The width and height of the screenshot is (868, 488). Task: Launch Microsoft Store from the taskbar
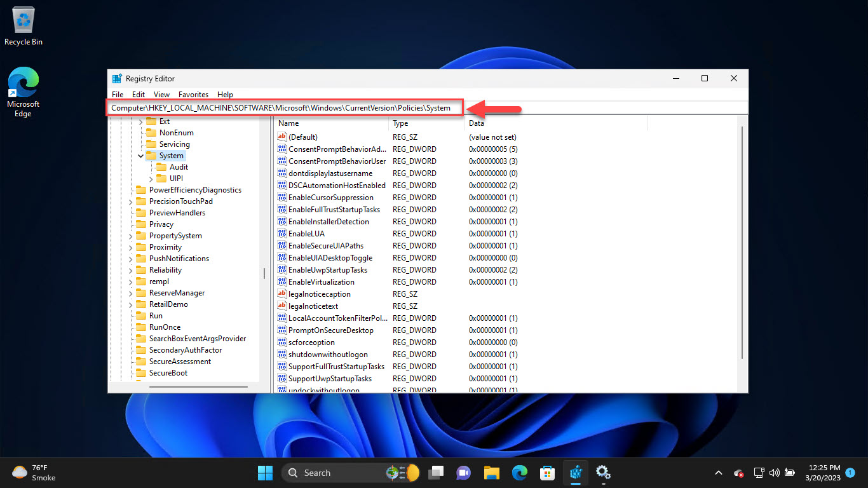(x=547, y=473)
